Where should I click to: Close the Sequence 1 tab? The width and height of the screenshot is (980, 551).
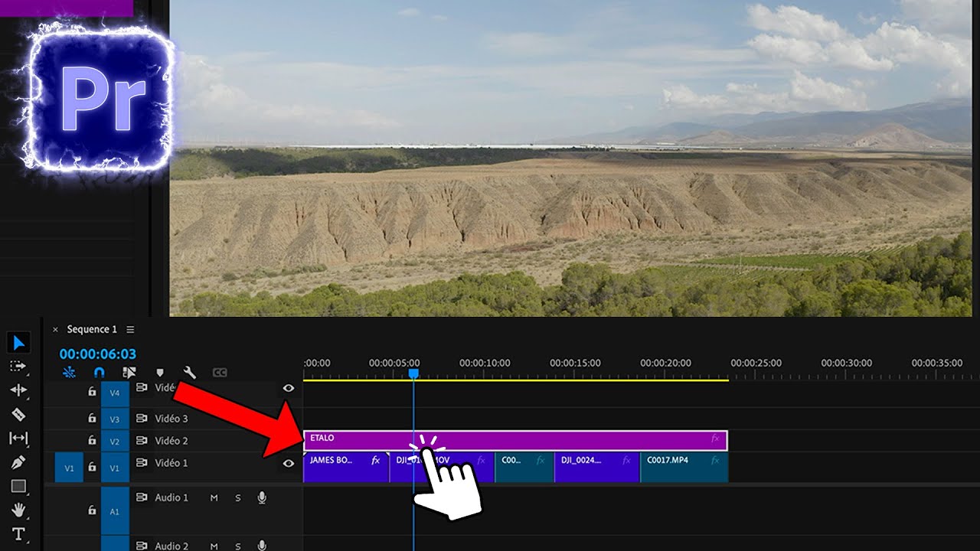(x=55, y=330)
